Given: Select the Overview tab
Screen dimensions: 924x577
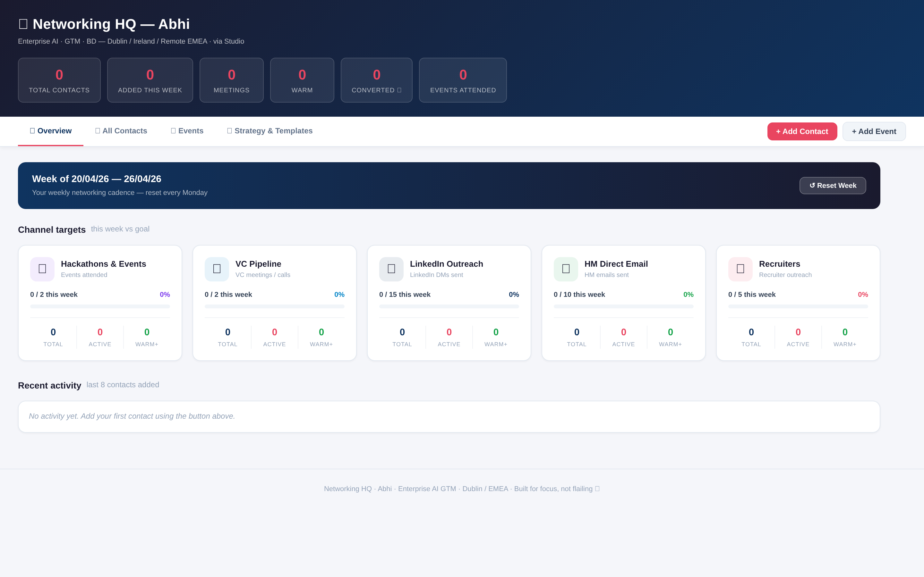Looking at the screenshot, I should [x=51, y=131].
